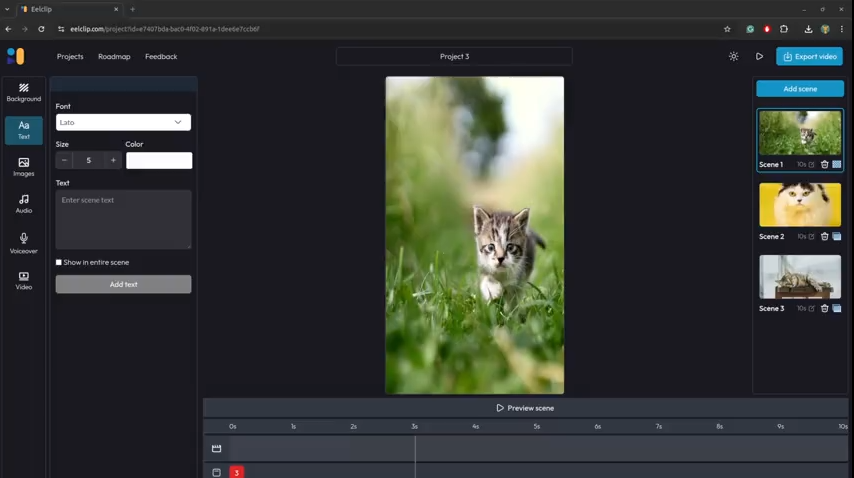Increase font size with plus button
Viewport: 854px width, 478px height.
[x=113, y=160]
